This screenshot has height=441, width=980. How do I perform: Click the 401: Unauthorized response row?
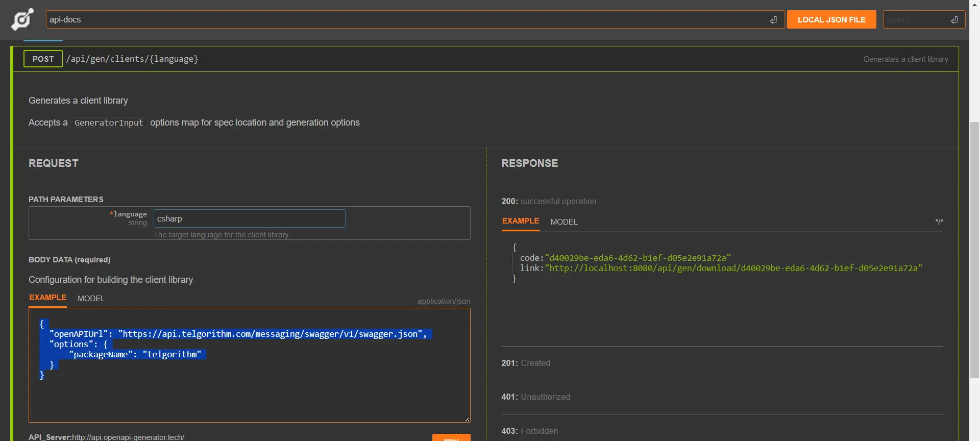[x=722, y=397]
